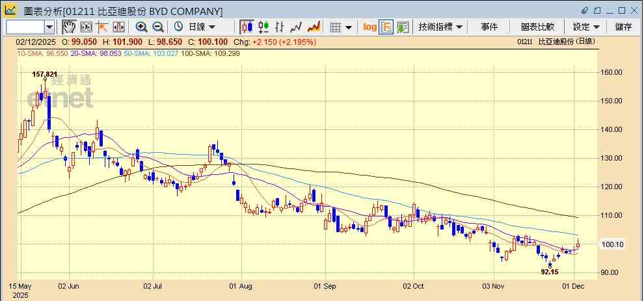This screenshot has height=301, width=644.
Task: Click the 圖表比較 button
Action: [x=537, y=27]
